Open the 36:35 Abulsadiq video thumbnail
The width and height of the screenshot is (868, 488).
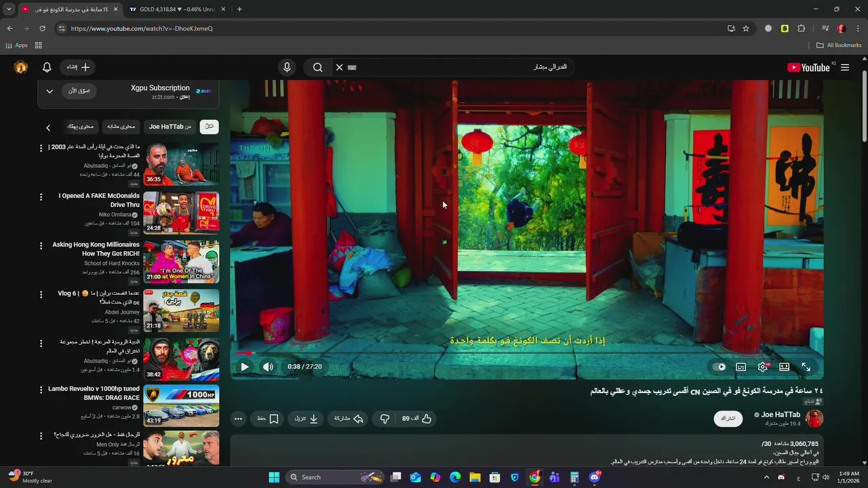coord(181,164)
